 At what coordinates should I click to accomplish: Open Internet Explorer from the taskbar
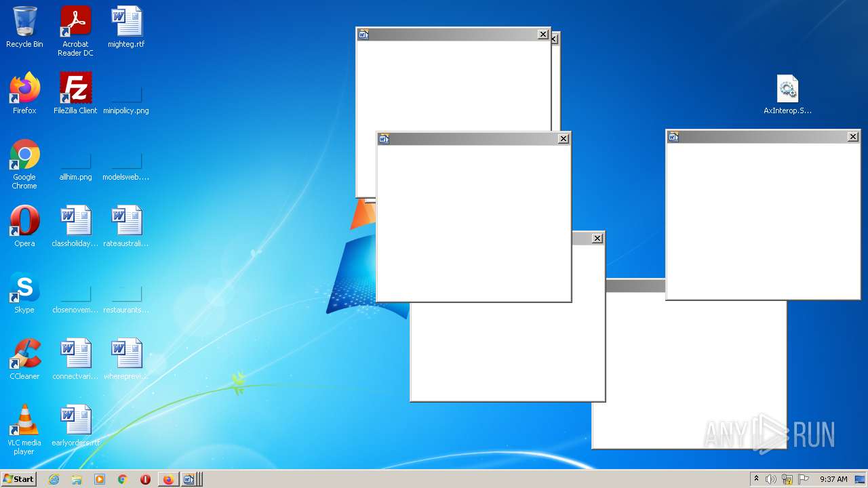click(x=54, y=479)
